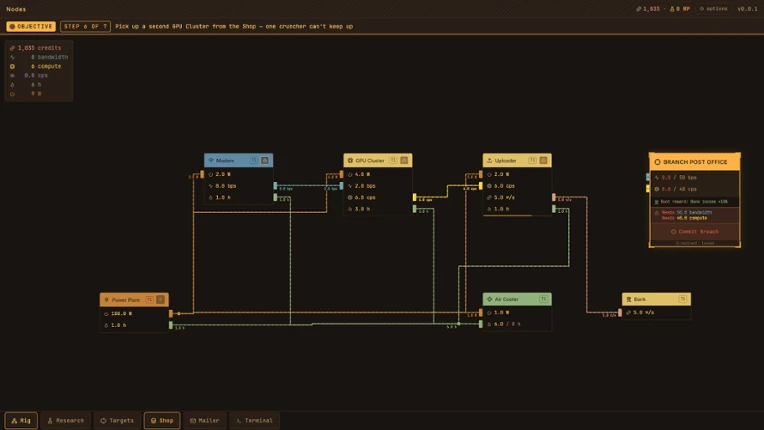
Task: Click the Bank credits input port
Action: point(620,312)
